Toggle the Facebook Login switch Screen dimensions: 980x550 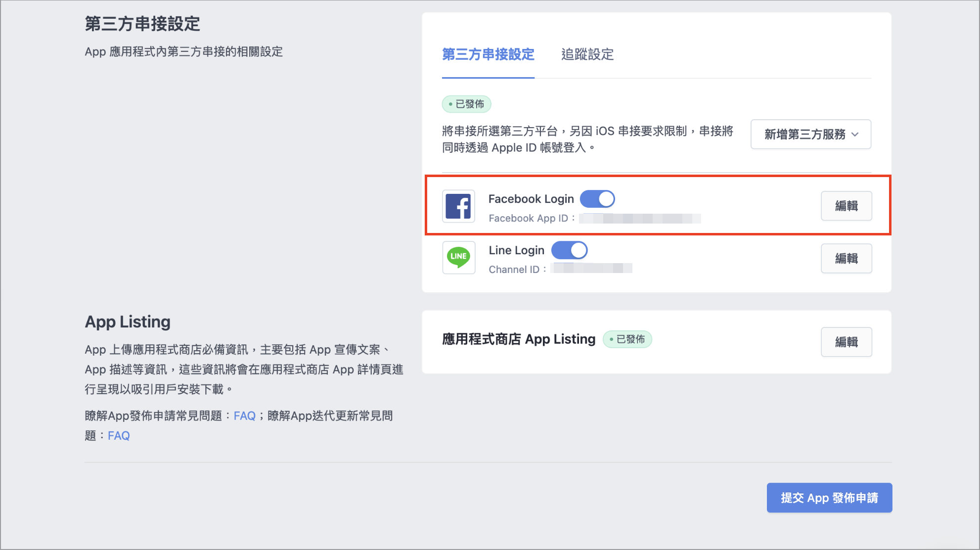click(x=597, y=199)
